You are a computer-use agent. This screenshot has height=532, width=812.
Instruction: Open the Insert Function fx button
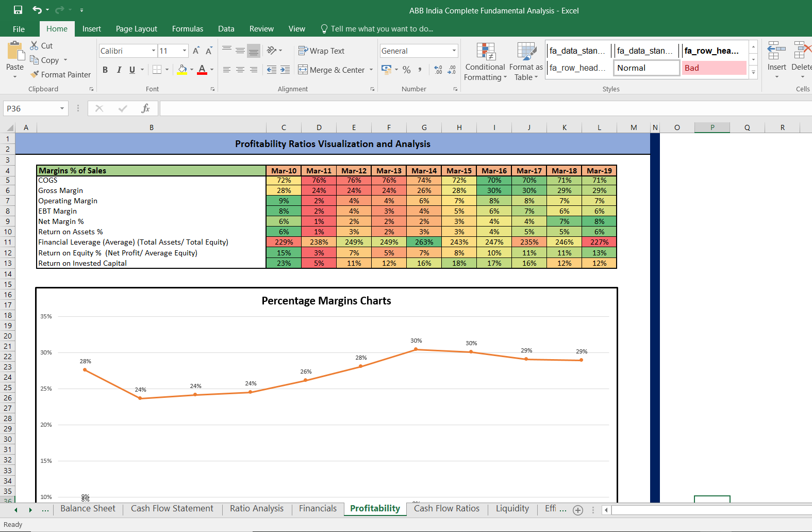145,108
